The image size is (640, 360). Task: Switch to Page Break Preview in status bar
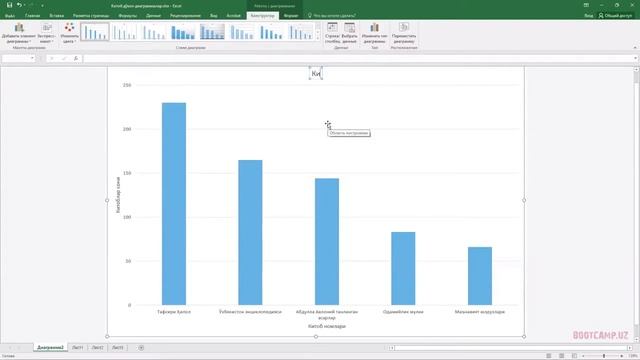pos(574,356)
